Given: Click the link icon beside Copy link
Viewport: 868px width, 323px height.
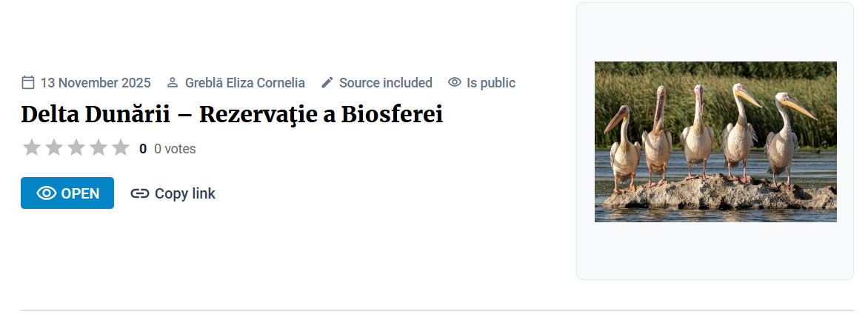Looking at the screenshot, I should click(139, 193).
